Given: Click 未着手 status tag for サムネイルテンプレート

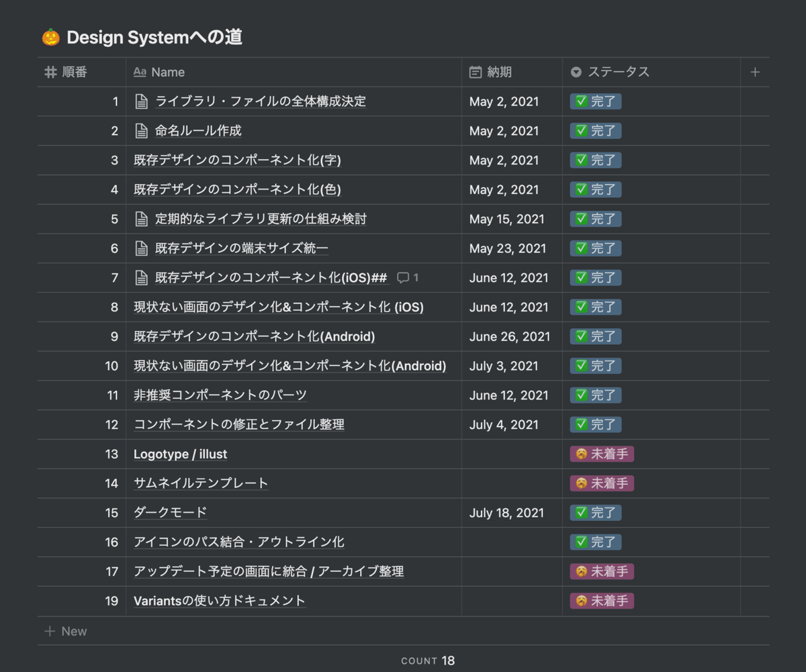Looking at the screenshot, I should point(602,483).
